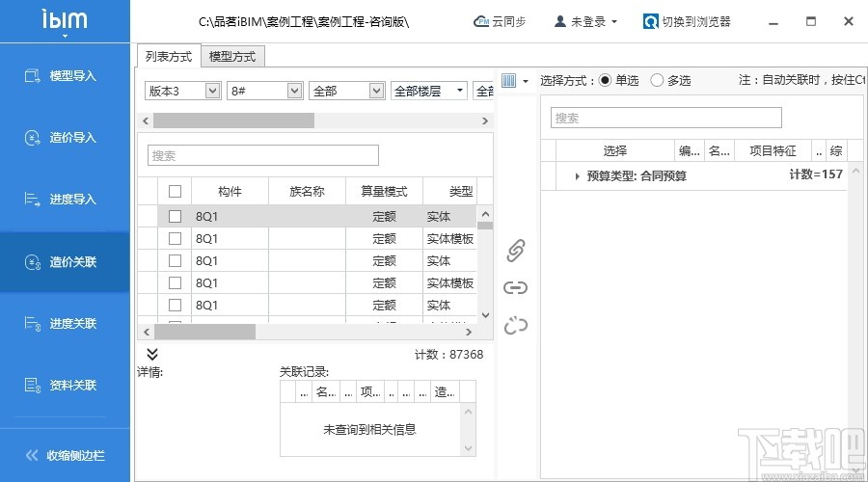This screenshot has height=482, width=868.
Task: Click the 关联记录 table scroll down arrow
Action: tap(469, 449)
